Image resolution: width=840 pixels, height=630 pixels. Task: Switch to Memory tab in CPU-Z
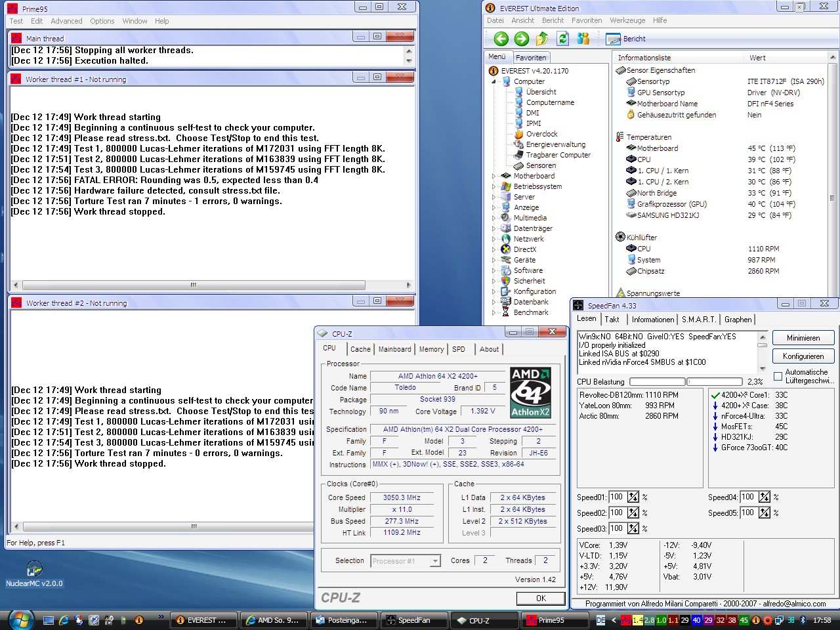(431, 349)
